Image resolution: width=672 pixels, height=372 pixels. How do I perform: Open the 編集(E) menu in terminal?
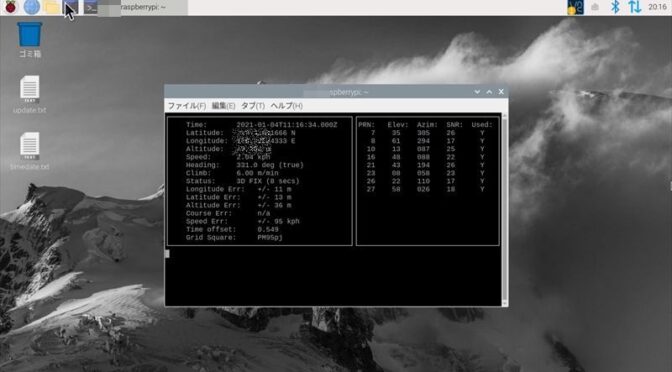pos(223,105)
